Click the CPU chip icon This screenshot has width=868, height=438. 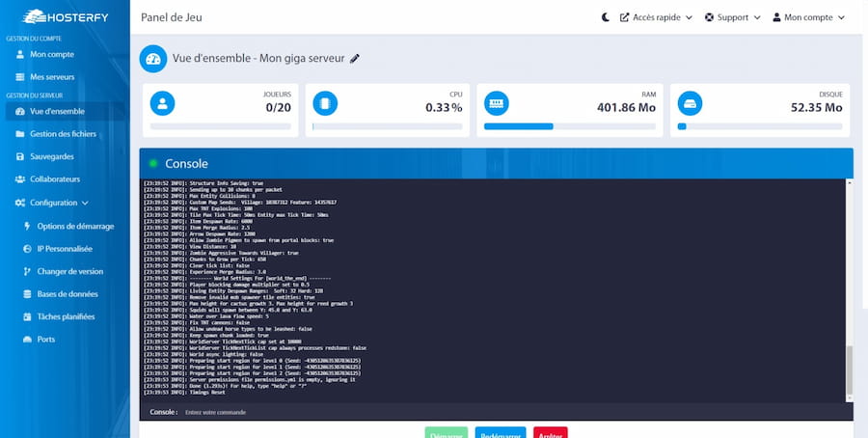[x=325, y=102]
